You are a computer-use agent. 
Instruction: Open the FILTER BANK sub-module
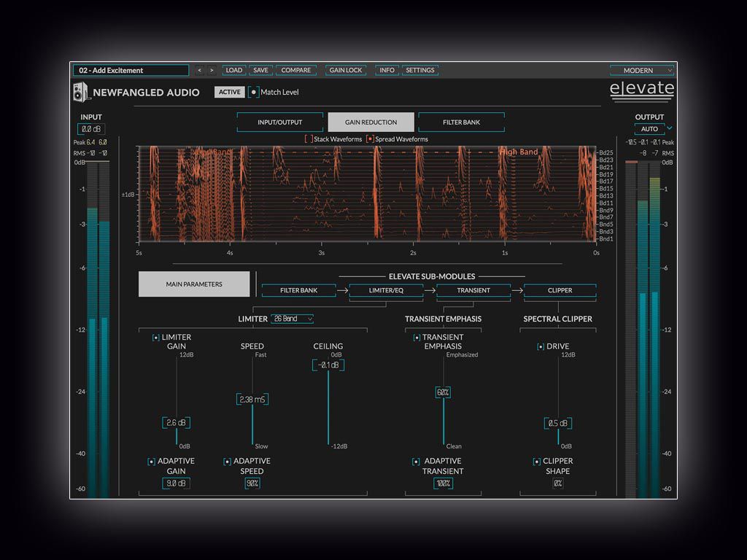(298, 290)
